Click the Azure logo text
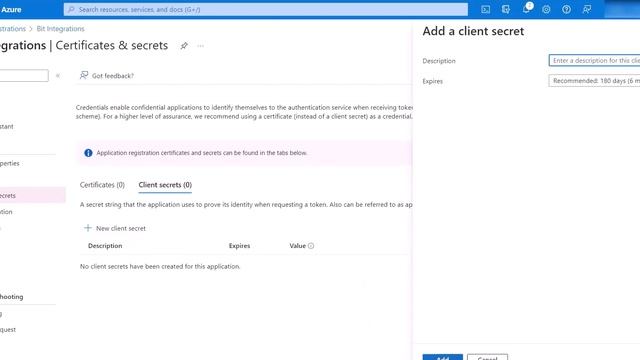This screenshot has height=360, width=640. point(11,9)
